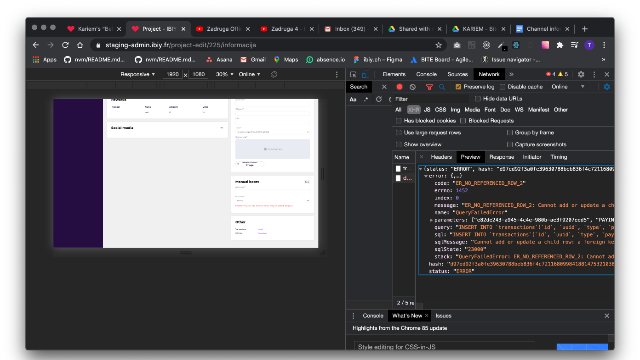Clear the network log
The height and width of the screenshot is (360, 640).
pyautogui.click(x=413, y=87)
